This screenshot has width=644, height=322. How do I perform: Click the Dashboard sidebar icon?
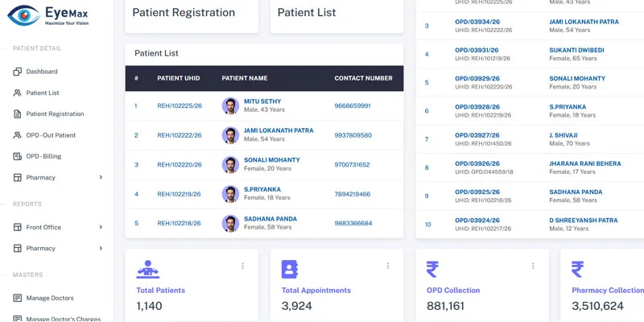[x=17, y=72]
